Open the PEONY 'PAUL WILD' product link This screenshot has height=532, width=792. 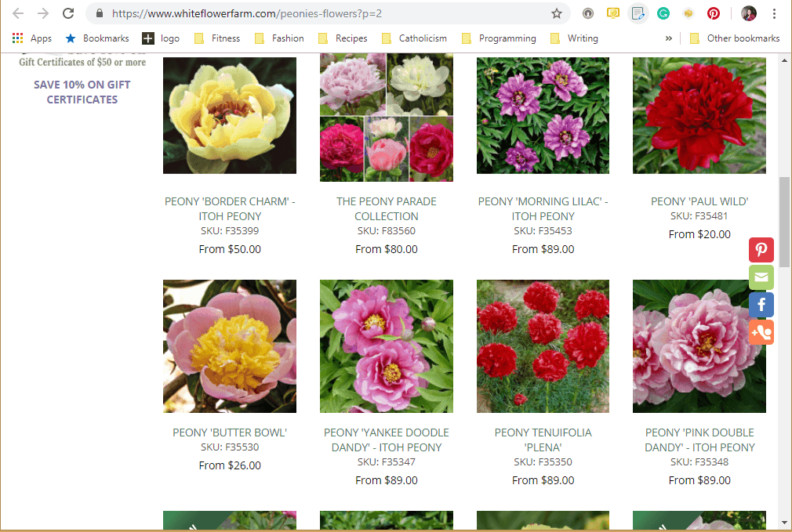coord(699,201)
